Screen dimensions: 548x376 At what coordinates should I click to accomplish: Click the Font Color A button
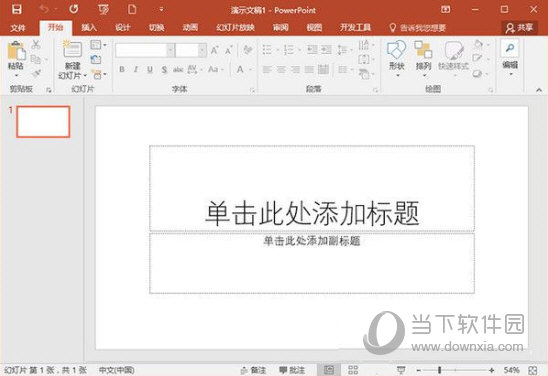tap(240, 69)
